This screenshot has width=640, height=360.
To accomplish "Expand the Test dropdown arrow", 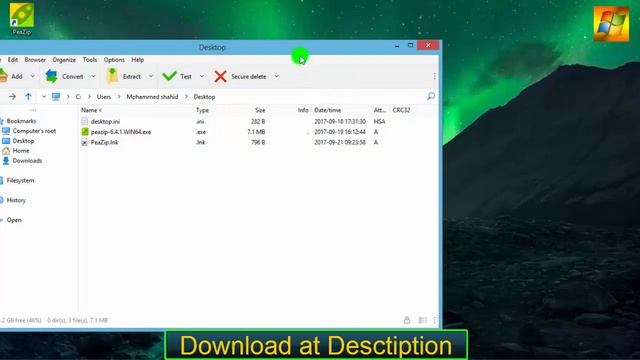I will pos(202,76).
